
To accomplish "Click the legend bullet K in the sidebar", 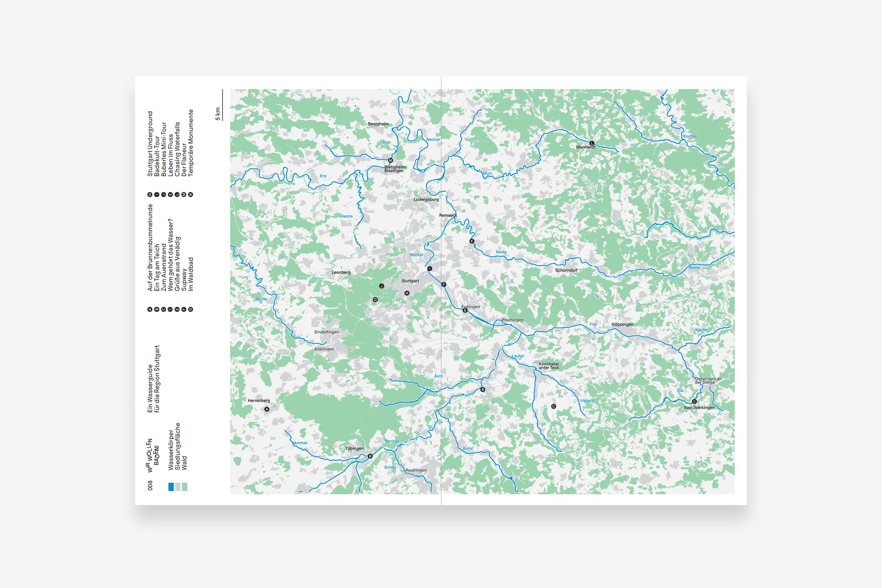I will (x=170, y=195).
